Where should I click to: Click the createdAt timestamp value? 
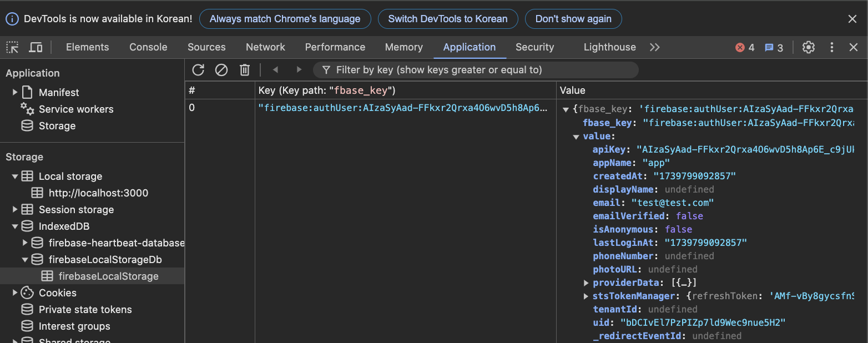[694, 176]
